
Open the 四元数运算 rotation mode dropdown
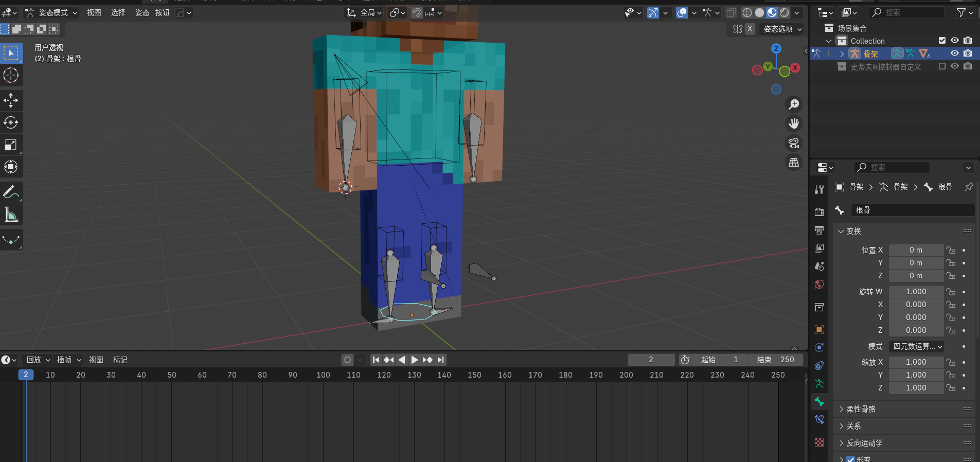click(x=917, y=346)
